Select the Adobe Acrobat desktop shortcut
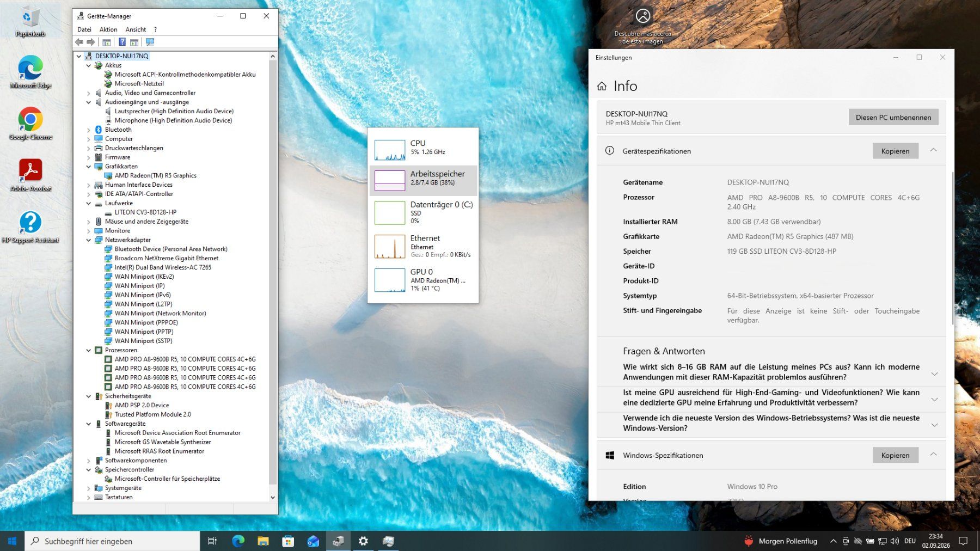Image resolution: width=980 pixels, height=551 pixels. [30, 175]
